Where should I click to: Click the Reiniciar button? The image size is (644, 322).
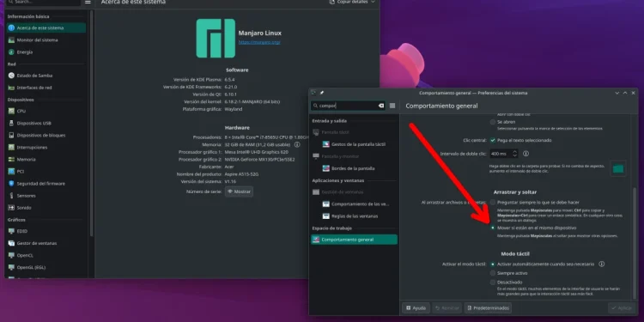pos(447,307)
